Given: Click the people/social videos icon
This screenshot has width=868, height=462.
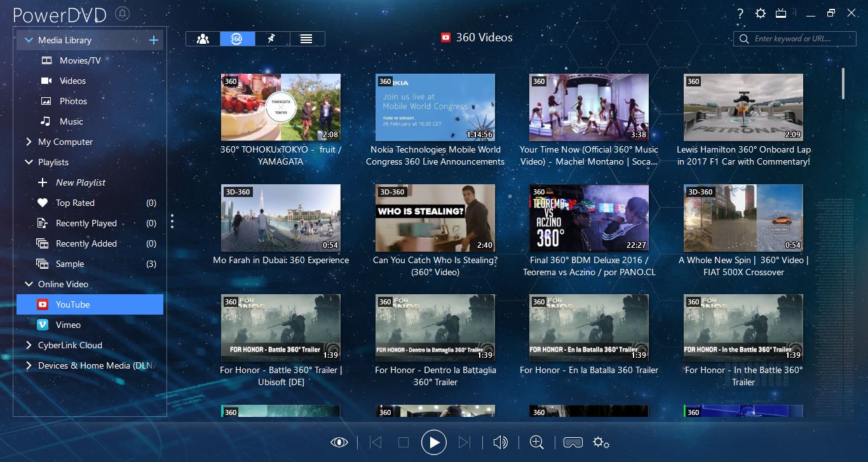Looking at the screenshot, I should [202, 38].
